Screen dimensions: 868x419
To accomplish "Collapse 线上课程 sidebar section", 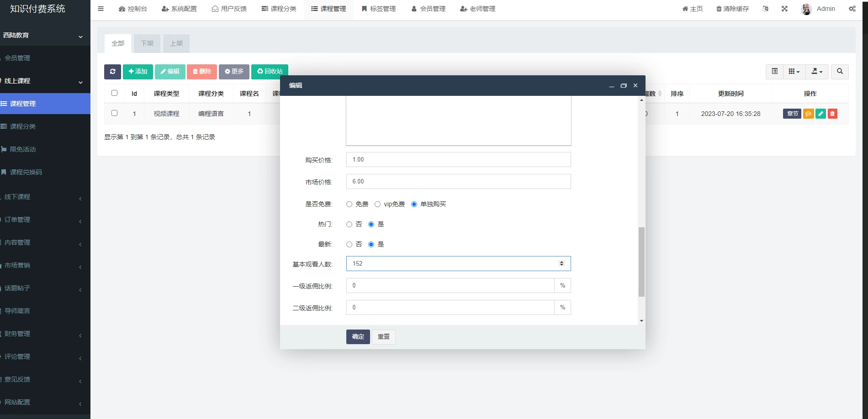I will (x=45, y=81).
